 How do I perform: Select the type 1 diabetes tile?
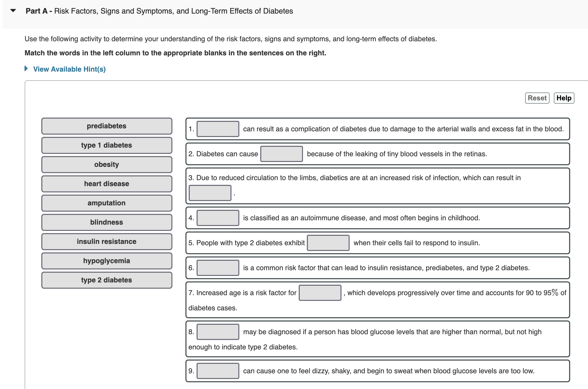pos(107,145)
